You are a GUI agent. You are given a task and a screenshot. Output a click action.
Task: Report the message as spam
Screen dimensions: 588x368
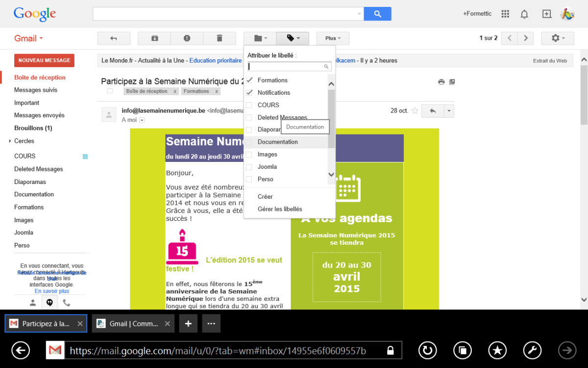(x=187, y=38)
